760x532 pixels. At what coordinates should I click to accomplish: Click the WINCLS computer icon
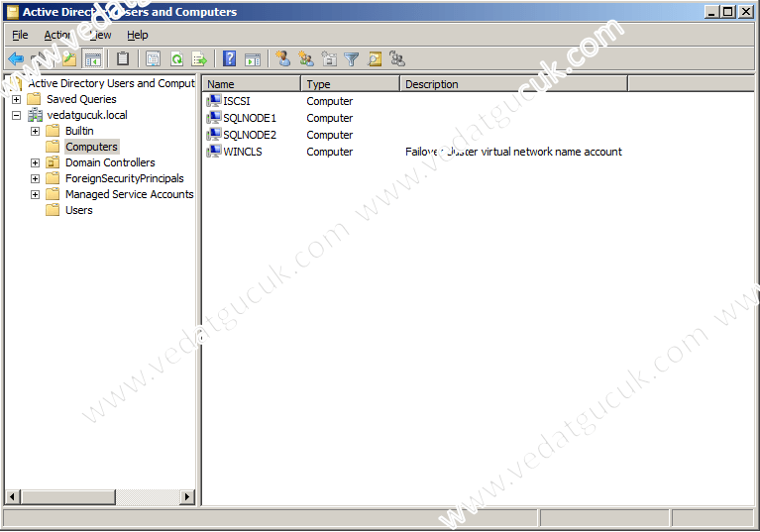[x=214, y=152]
